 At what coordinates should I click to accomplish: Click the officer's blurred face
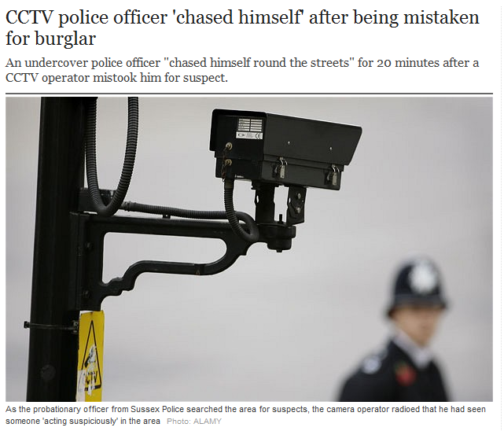(x=418, y=323)
